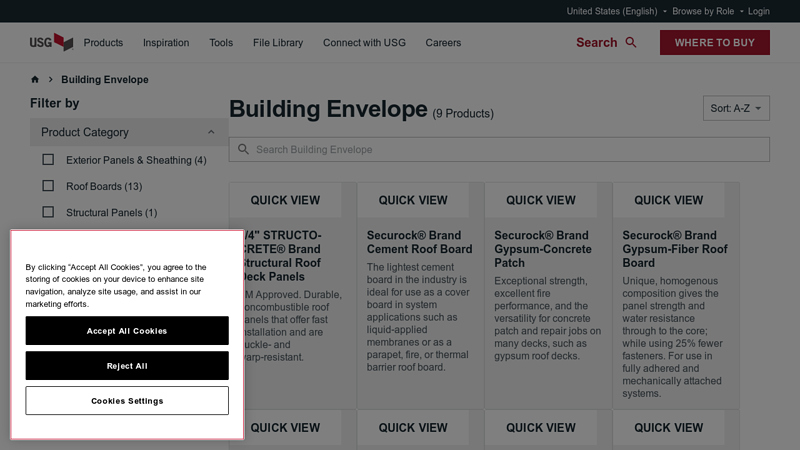Open the Careers menu item
Image resolution: width=800 pixels, height=450 pixels.
(x=443, y=43)
